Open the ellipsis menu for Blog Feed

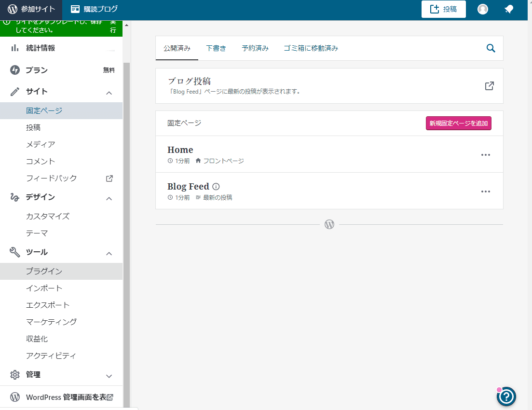pos(485,191)
